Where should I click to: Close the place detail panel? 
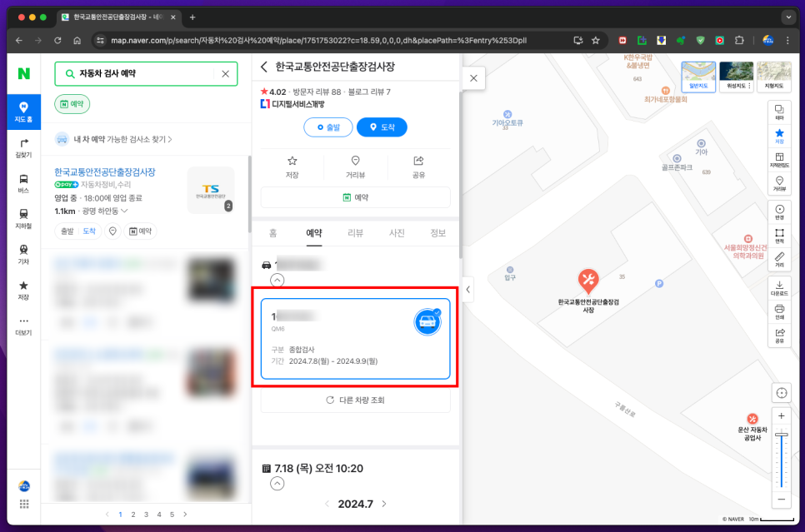(473, 78)
